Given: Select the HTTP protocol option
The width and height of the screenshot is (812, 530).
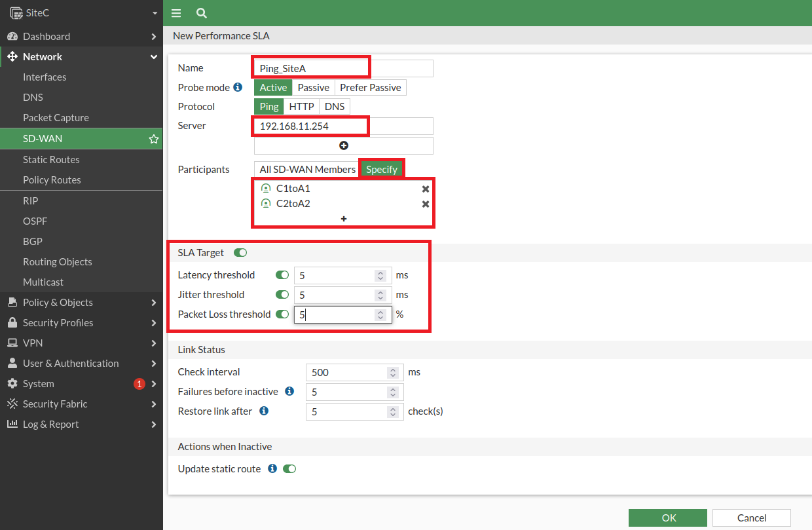Looking at the screenshot, I should (302, 106).
